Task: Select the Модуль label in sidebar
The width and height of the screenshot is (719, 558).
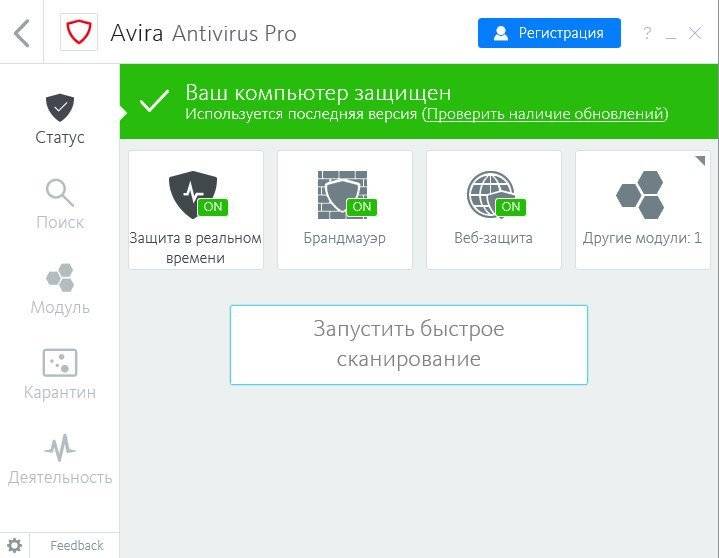Action: (60, 307)
